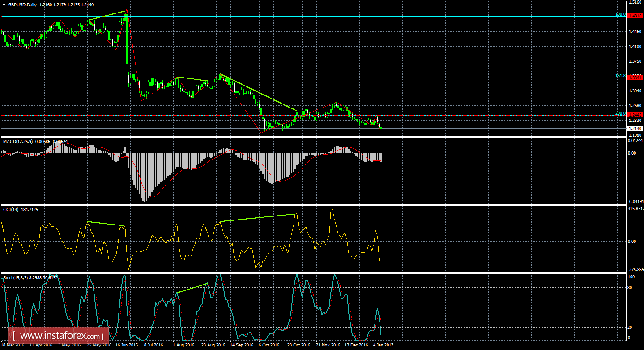The image size is (644, 350).
Task: Select the red 1.2140 bid price tag
Action: [x=634, y=128]
